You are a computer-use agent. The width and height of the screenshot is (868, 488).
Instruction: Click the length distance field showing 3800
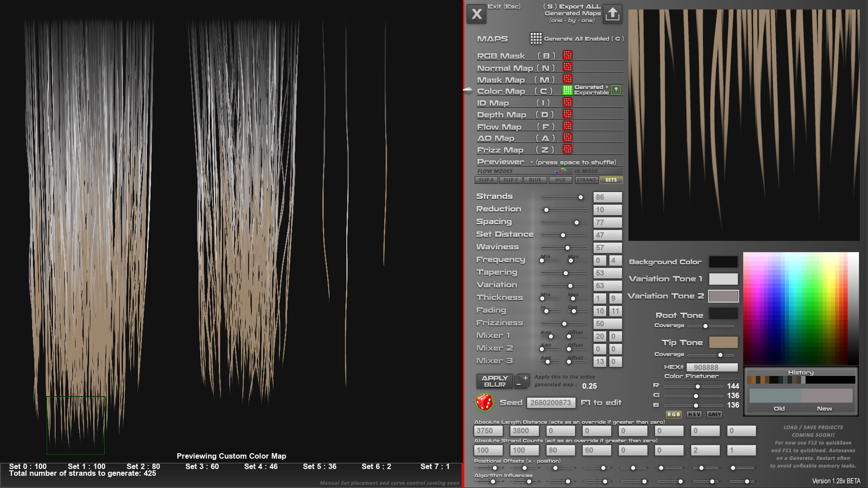pos(524,431)
